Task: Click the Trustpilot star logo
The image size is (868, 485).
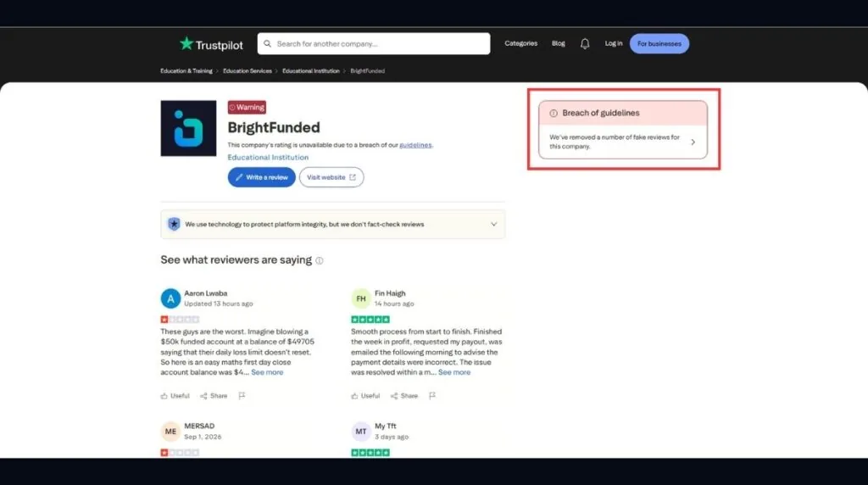Action: [x=186, y=43]
